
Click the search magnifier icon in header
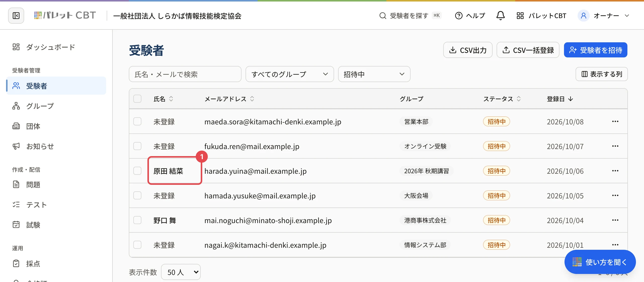click(x=383, y=16)
